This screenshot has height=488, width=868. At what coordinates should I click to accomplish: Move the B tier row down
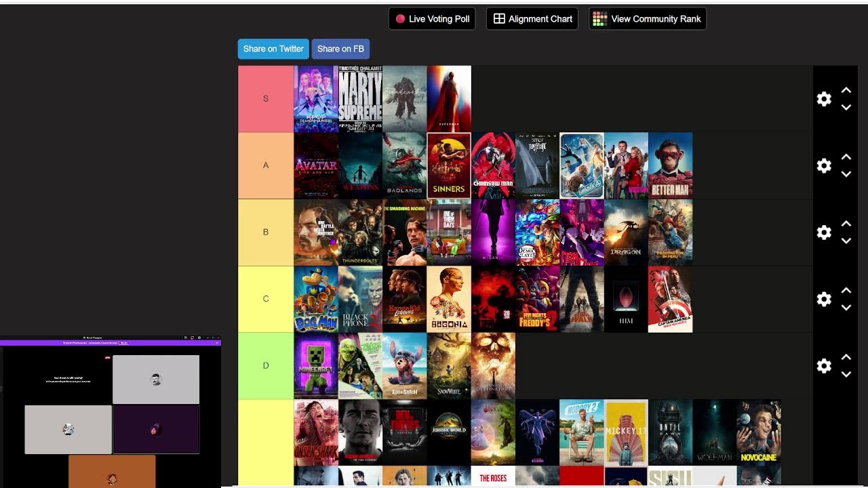tap(846, 241)
